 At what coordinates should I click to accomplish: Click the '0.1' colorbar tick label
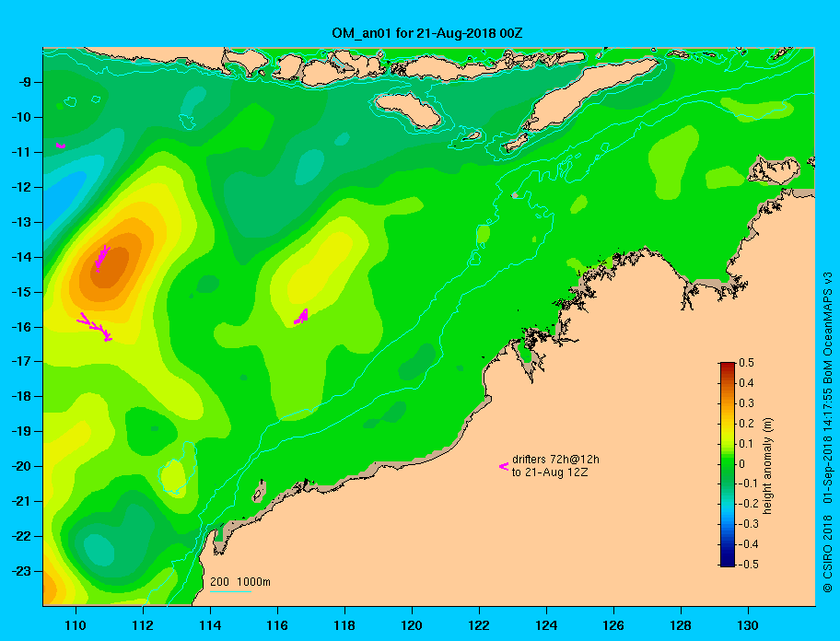[x=746, y=443]
